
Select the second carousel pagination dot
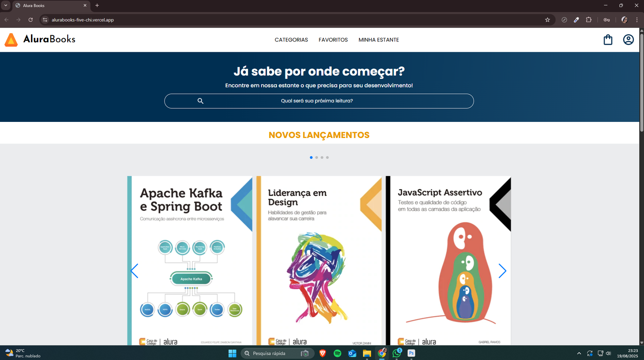click(316, 158)
